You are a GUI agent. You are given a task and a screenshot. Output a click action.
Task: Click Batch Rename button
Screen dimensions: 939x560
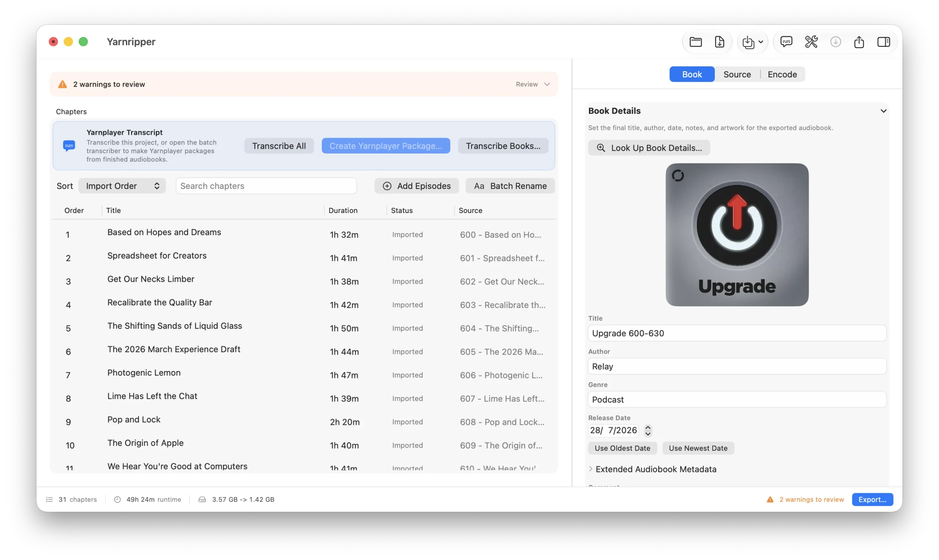pos(510,186)
